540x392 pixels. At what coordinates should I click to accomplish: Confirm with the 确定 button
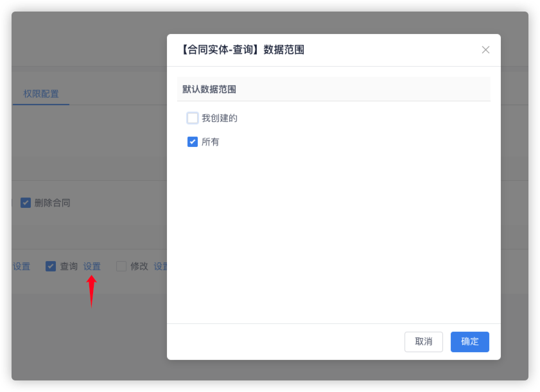coord(469,342)
